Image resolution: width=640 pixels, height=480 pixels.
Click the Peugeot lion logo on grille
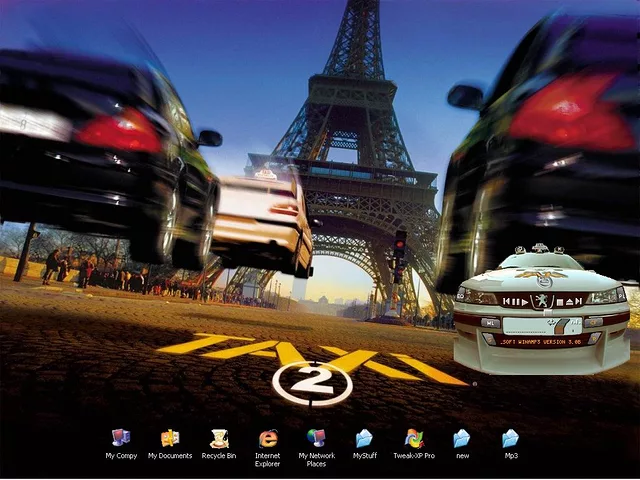[x=541, y=300]
